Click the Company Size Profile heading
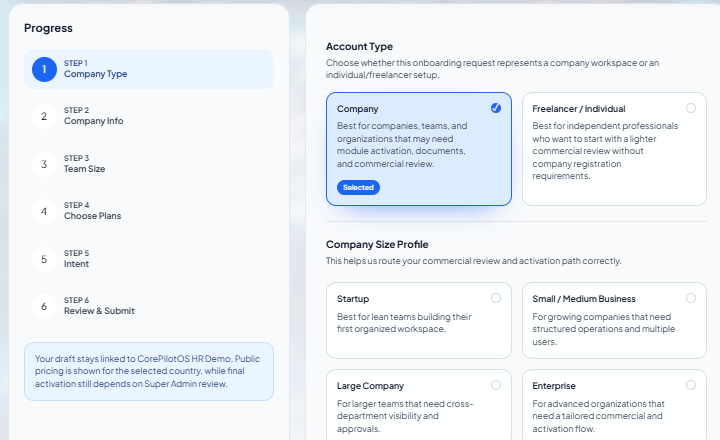Screen dimensions: 720x440 tap(377, 244)
